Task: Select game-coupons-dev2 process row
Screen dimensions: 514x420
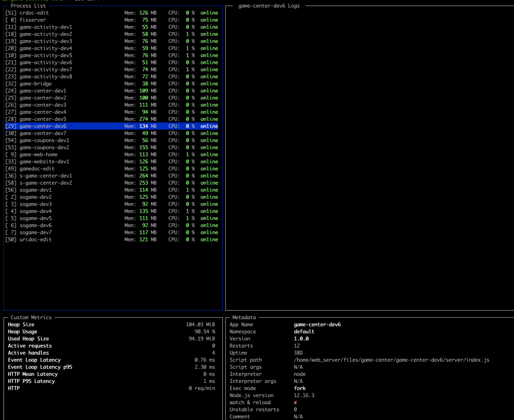Action: [111, 148]
